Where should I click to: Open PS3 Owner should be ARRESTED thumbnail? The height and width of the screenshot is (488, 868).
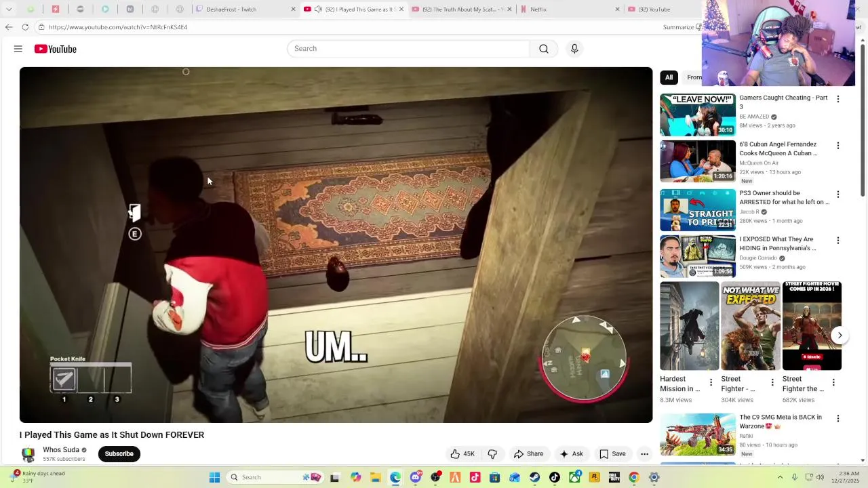[x=698, y=210]
